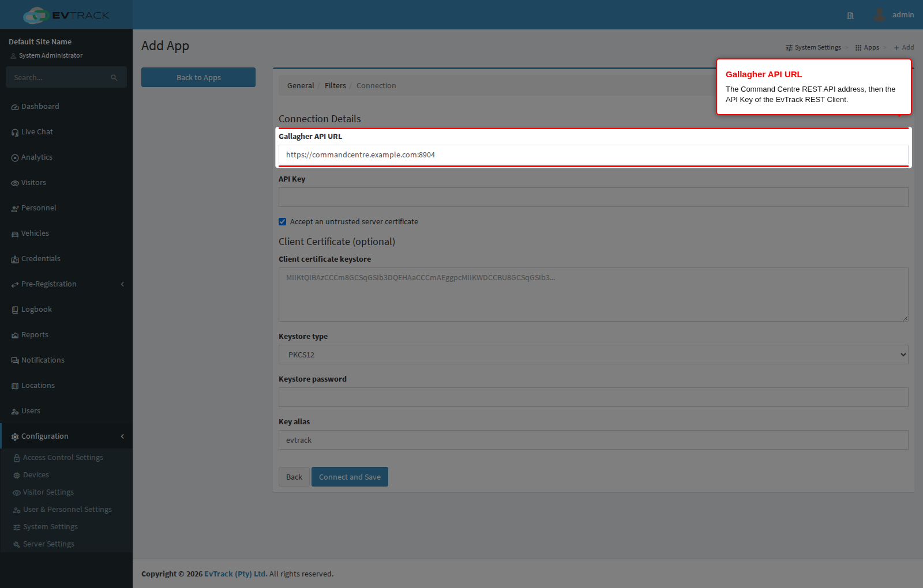This screenshot has height=588, width=923.
Task: Click the Logbook label in sidebar
Action: click(x=36, y=310)
